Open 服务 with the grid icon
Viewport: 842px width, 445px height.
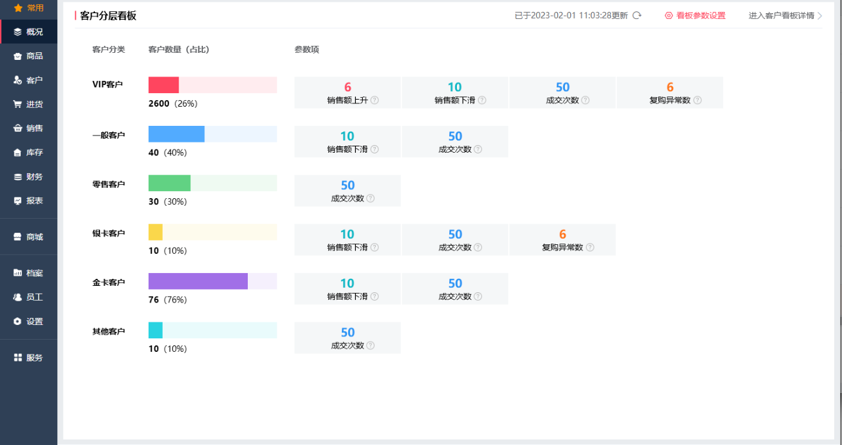pos(28,358)
